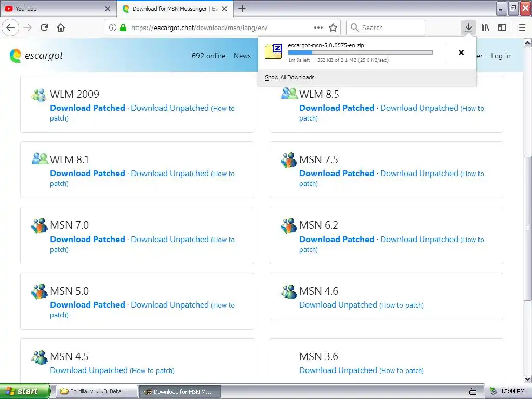Open a new tab with plus button
The height and width of the screenshot is (399, 532).
(242, 8)
